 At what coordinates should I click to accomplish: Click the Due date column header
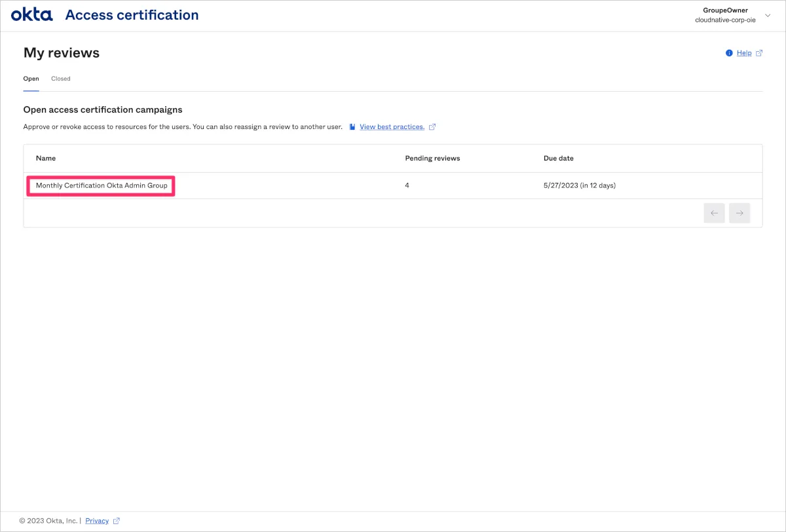559,159
